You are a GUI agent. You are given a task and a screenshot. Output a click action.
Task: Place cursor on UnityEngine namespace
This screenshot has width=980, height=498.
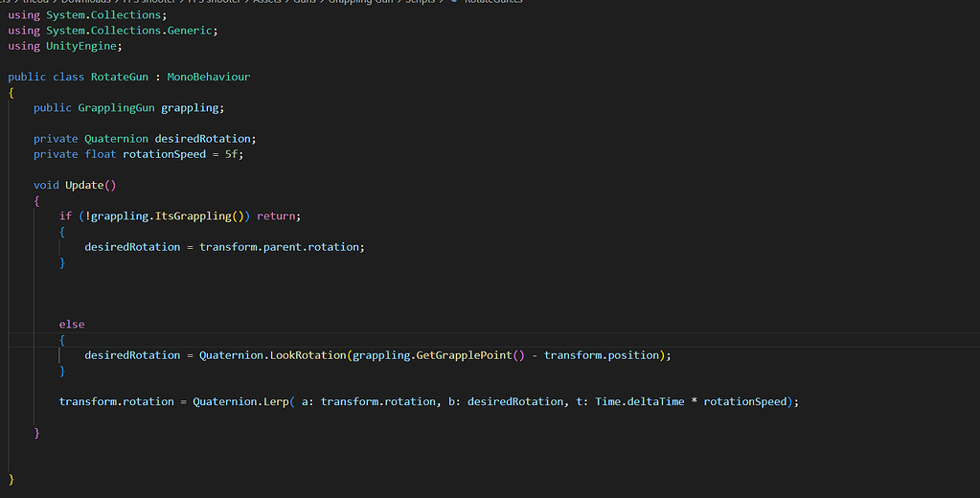(x=84, y=46)
